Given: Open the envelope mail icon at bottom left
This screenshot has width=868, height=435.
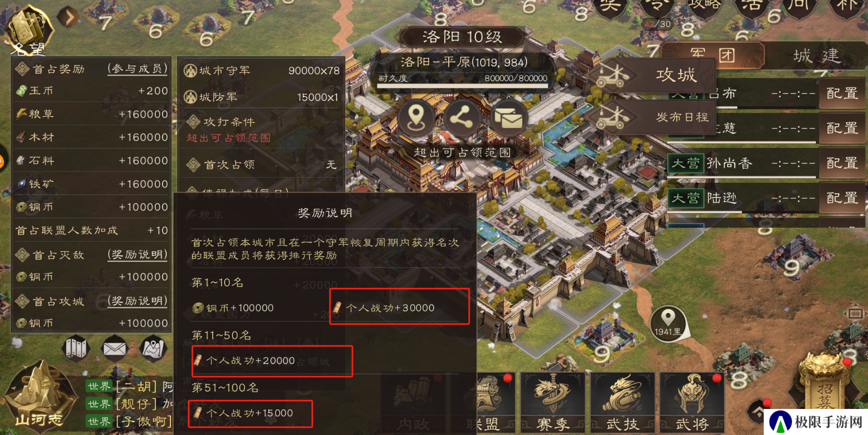Looking at the screenshot, I should tap(115, 347).
